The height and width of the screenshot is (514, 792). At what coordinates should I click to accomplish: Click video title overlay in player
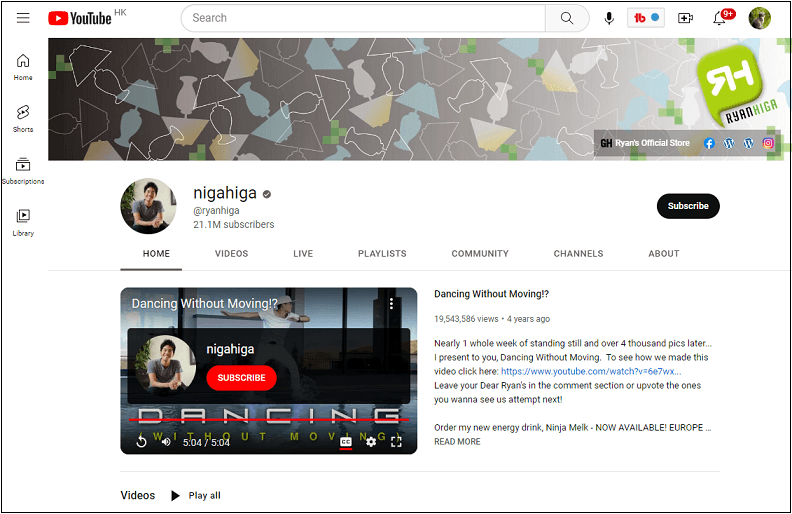[x=205, y=303]
